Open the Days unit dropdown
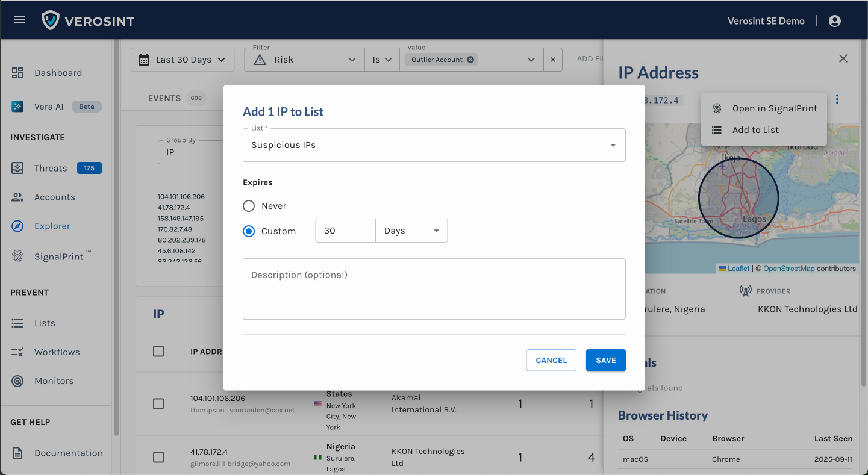 click(411, 231)
